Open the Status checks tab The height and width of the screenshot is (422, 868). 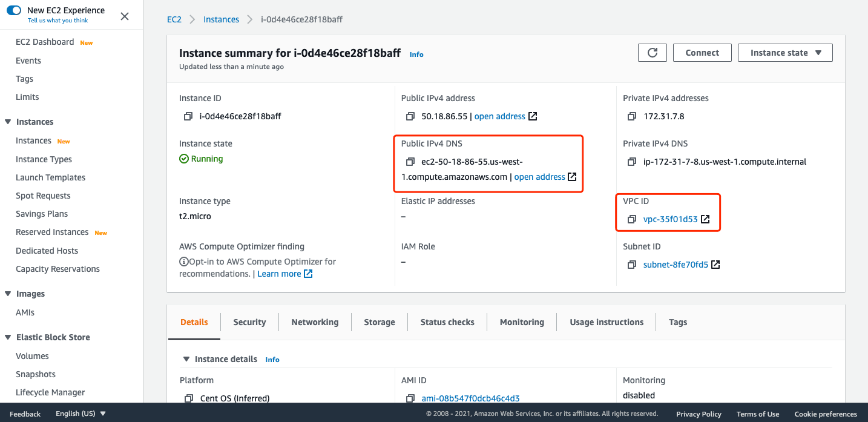point(447,322)
